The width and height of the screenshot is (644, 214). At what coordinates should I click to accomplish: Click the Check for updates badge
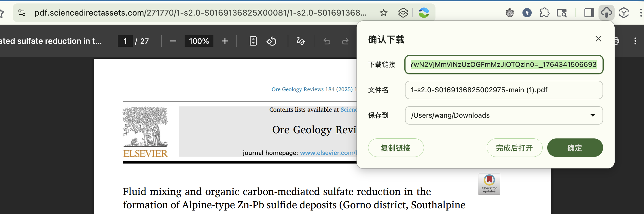pyautogui.click(x=489, y=184)
